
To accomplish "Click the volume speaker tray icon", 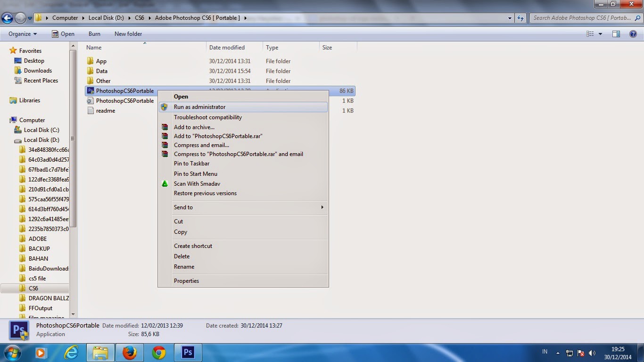I will pyautogui.click(x=592, y=353).
